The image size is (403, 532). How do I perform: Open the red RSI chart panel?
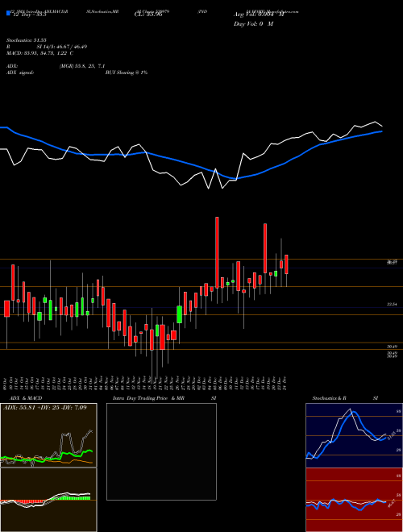click(354, 500)
